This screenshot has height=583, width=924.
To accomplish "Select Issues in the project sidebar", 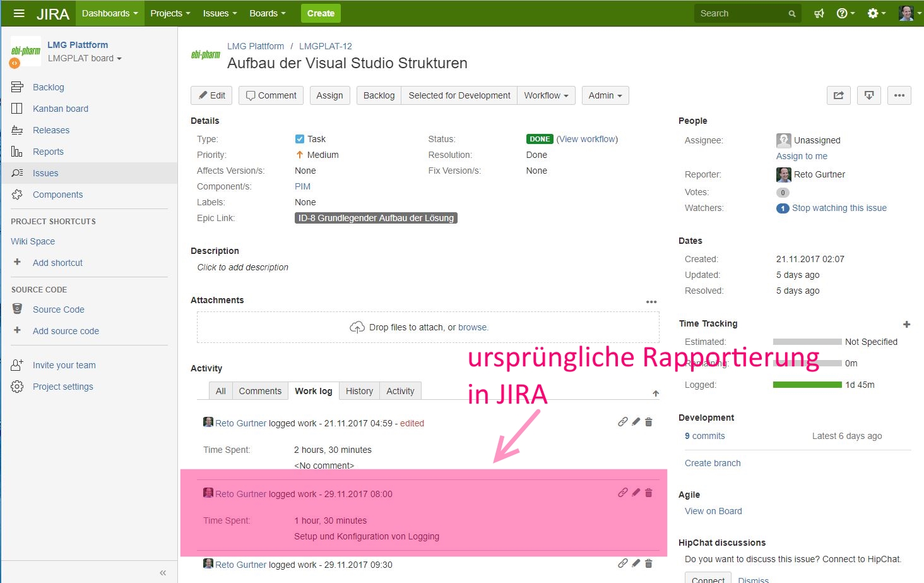I will 89,173.
